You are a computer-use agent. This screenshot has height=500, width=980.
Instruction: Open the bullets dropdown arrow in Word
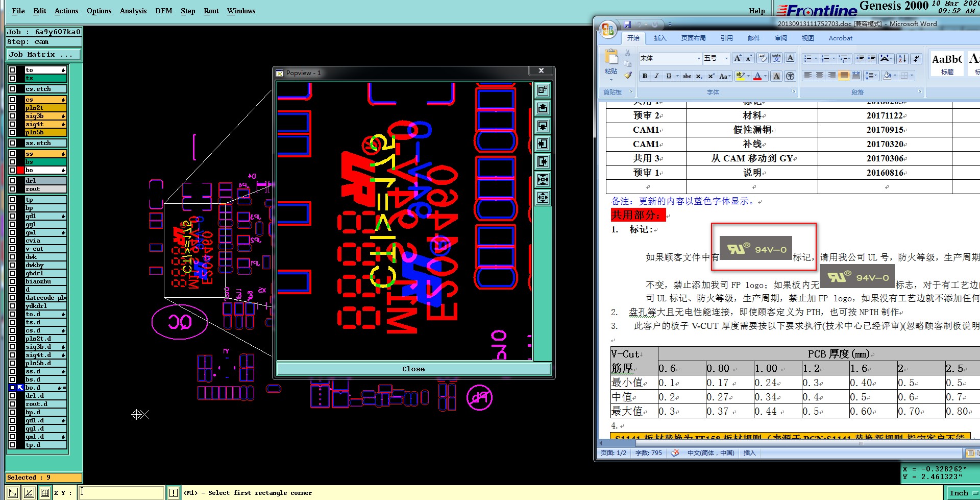tap(816, 58)
